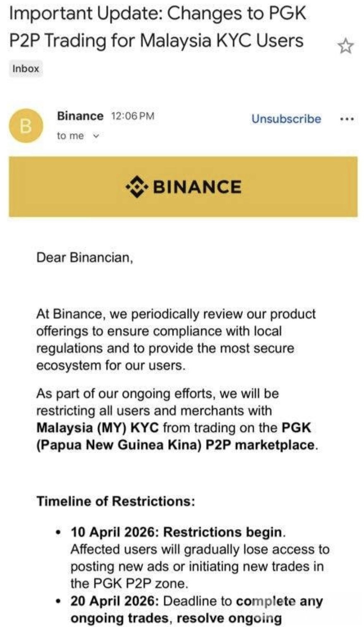Select the sender name Binance
The image size is (364, 627).
[80, 116]
